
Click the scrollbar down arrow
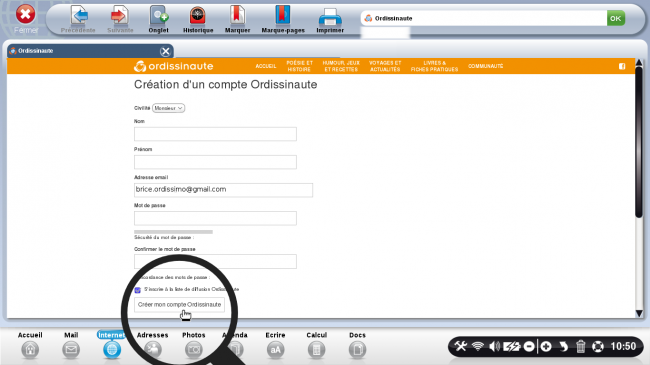point(639,314)
